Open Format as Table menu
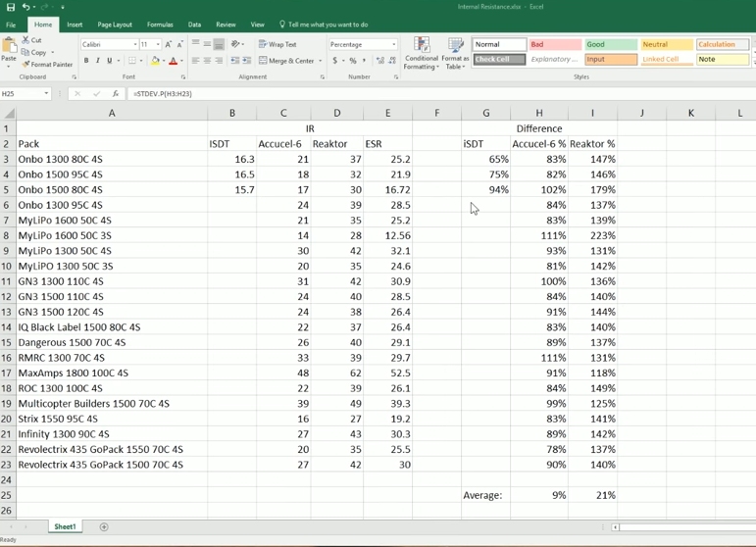Viewport: 756px width, 547px height. click(x=455, y=54)
